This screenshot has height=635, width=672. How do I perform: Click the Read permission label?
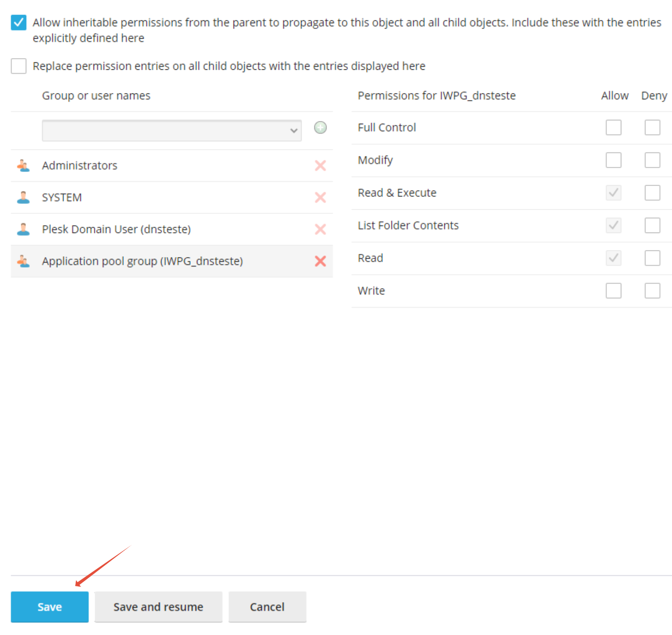coord(370,258)
